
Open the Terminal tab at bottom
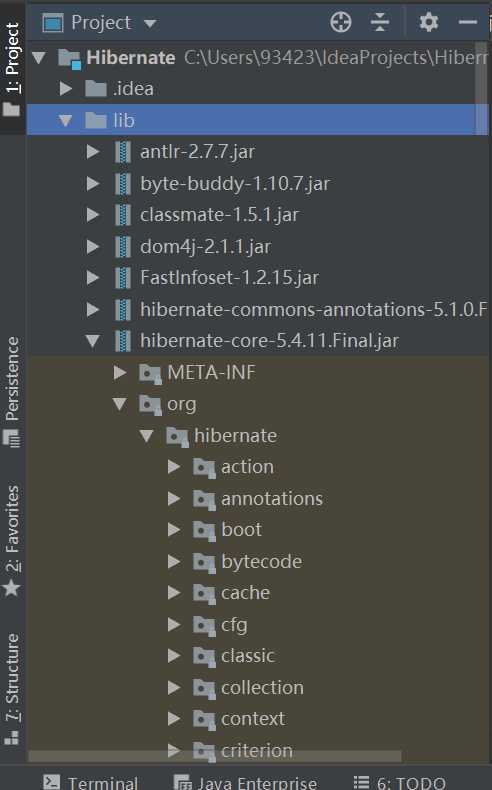click(x=91, y=782)
